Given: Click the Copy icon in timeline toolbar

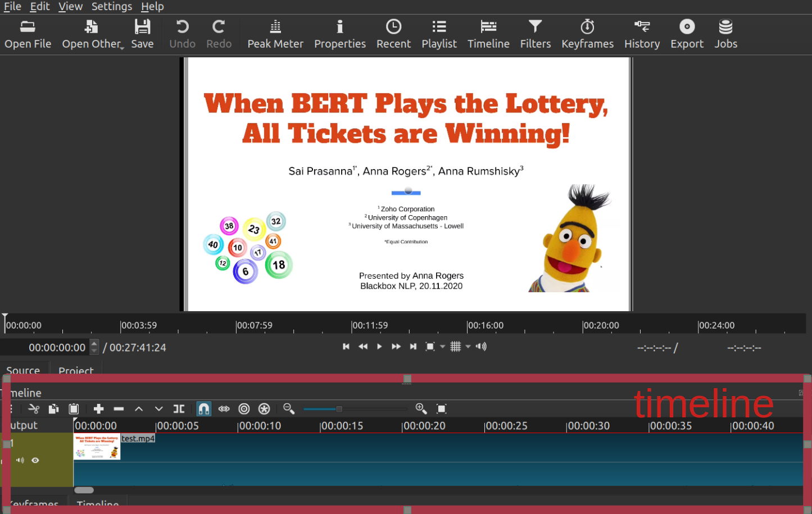Looking at the screenshot, I should [53, 409].
